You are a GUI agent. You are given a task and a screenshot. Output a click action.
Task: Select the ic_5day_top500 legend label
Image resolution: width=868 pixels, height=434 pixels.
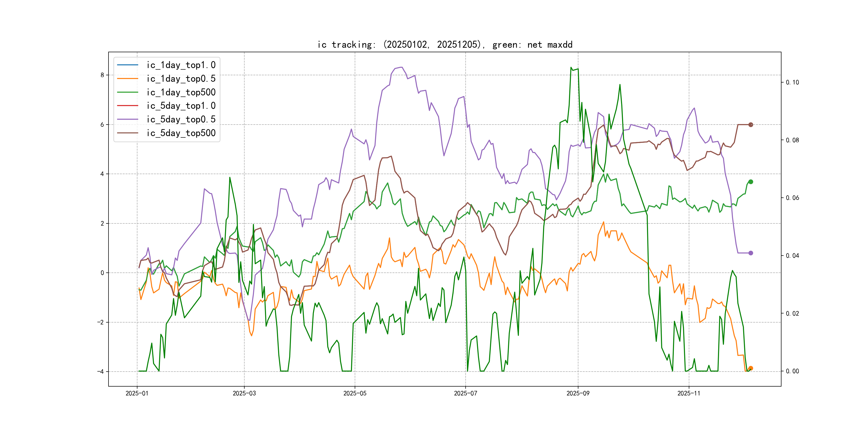[x=181, y=133]
